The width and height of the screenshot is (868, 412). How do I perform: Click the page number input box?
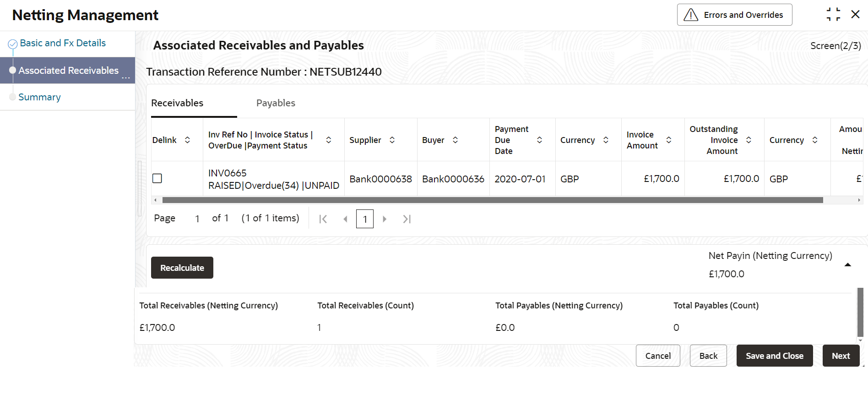tap(365, 219)
